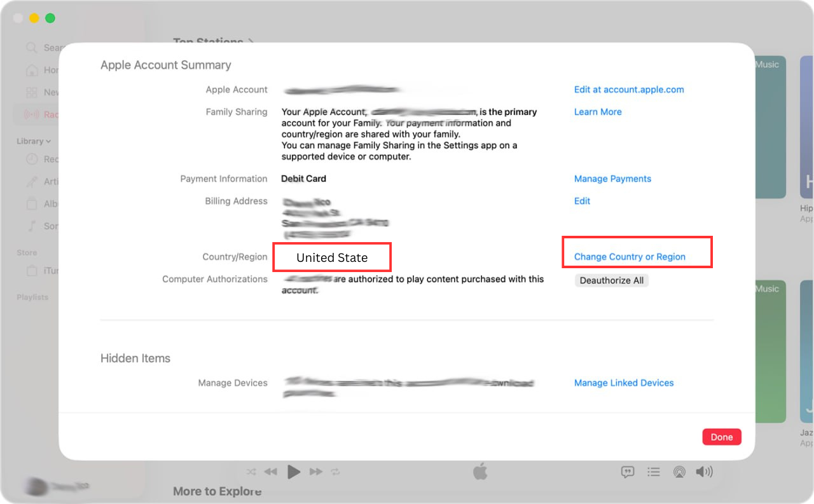Image resolution: width=814 pixels, height=504 pixels.
Task: Open iTunes Store icon in sidebar
Action: [x=32, y=271]
